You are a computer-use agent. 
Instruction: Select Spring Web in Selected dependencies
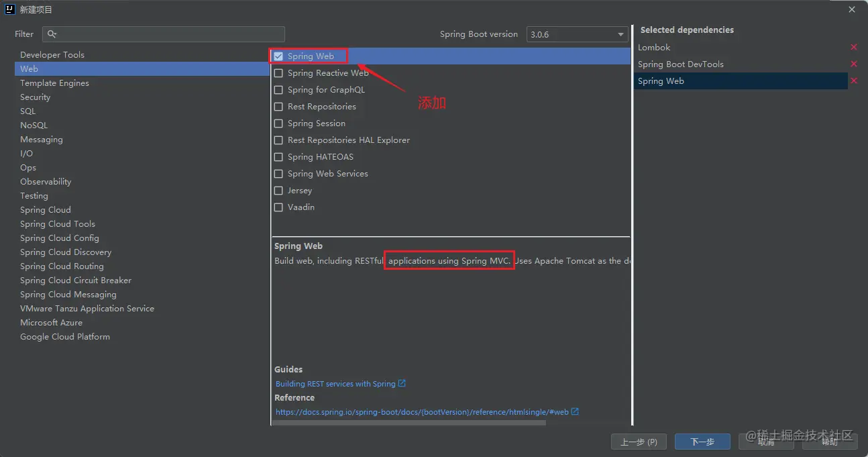pos(741,81)
